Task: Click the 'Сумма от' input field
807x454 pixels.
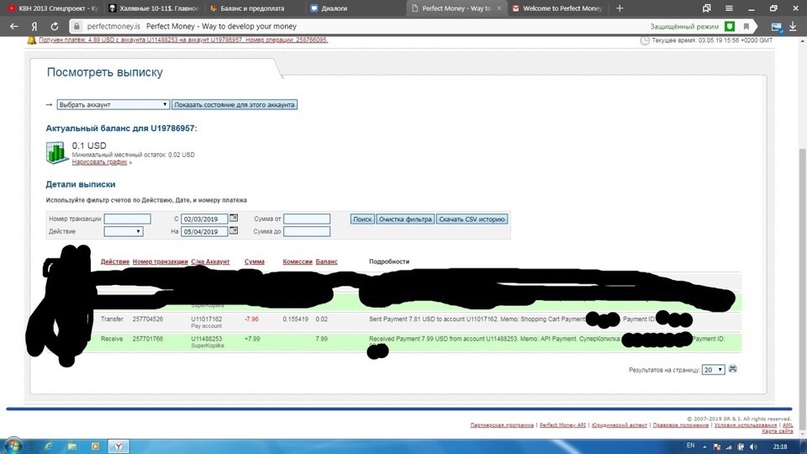Action: 307,219
